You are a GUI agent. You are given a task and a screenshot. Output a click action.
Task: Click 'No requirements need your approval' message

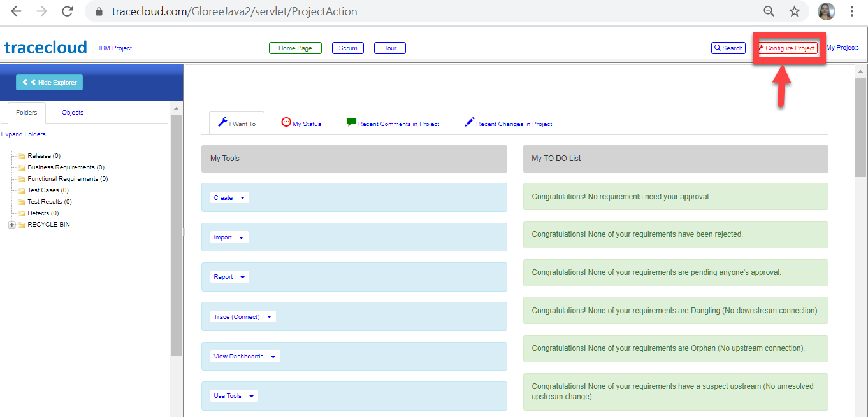point(676,197)
